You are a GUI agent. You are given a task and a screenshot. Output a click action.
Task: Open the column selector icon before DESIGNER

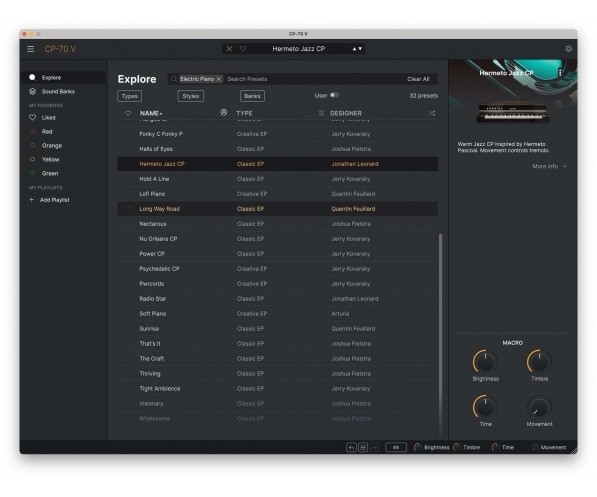(321, 113)
